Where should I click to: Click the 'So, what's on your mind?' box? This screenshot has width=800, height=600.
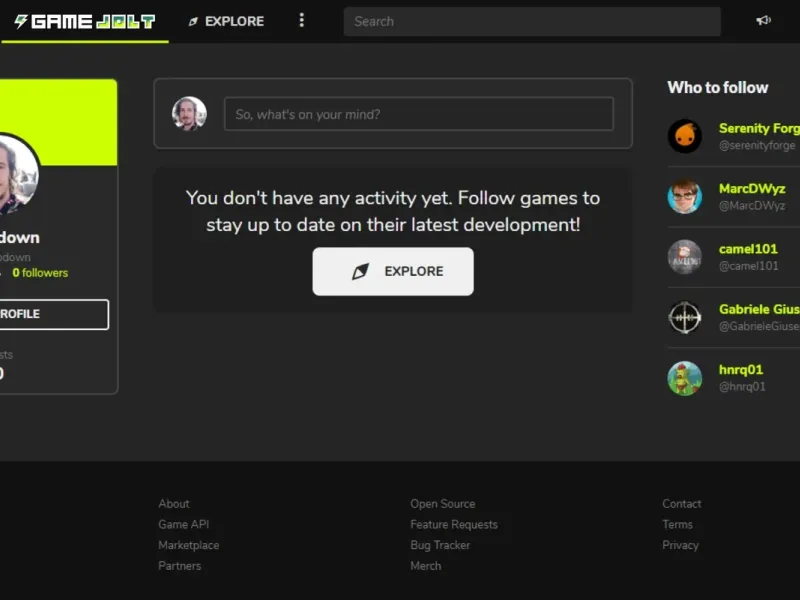[419, 114]
